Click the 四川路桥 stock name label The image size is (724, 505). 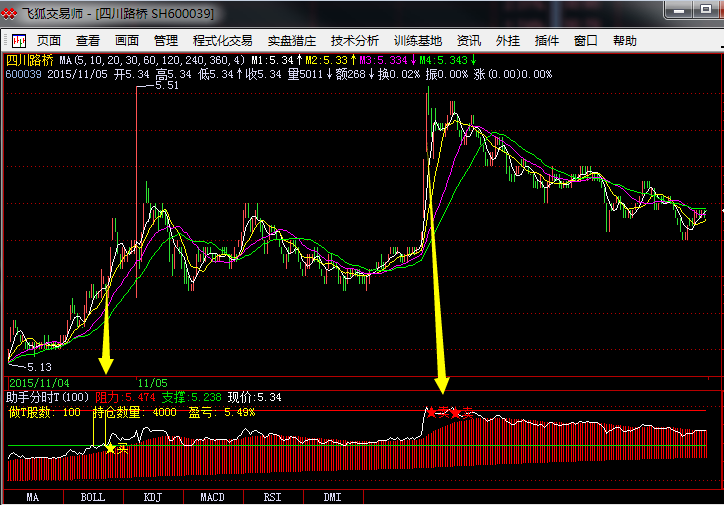click(30, 60)
